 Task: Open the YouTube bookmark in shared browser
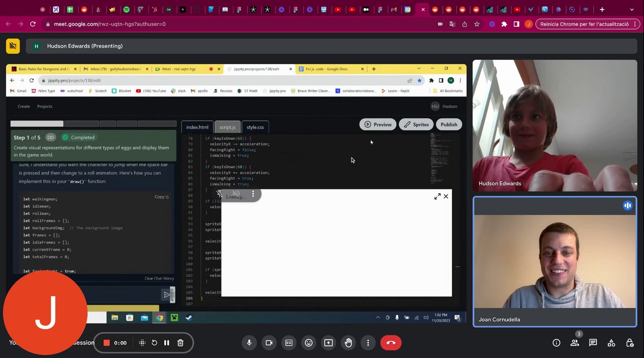pos(151,91)
